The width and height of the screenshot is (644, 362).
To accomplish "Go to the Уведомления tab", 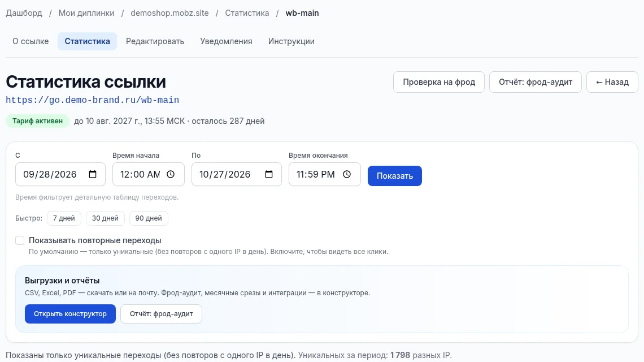I will pos(226,41).
